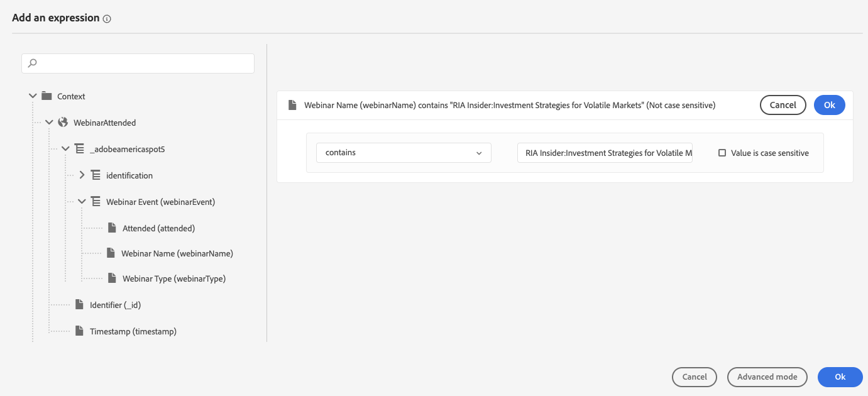Screen dimensions: 868x396
Task: Open the contains operator dropdown
Action: [404, 153]
